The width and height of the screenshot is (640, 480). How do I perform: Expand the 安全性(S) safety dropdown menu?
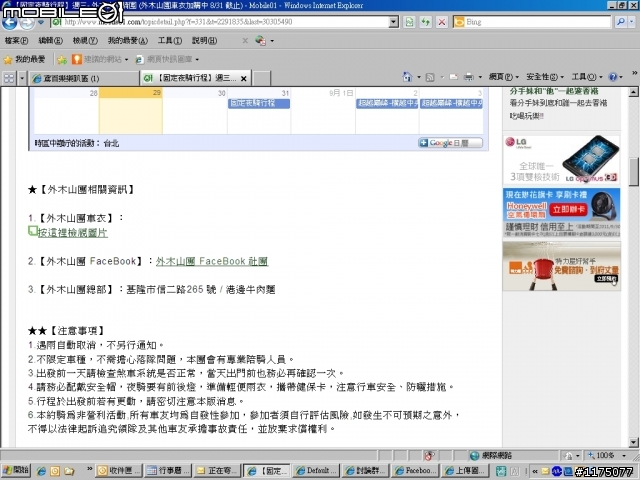pos(546,77)
